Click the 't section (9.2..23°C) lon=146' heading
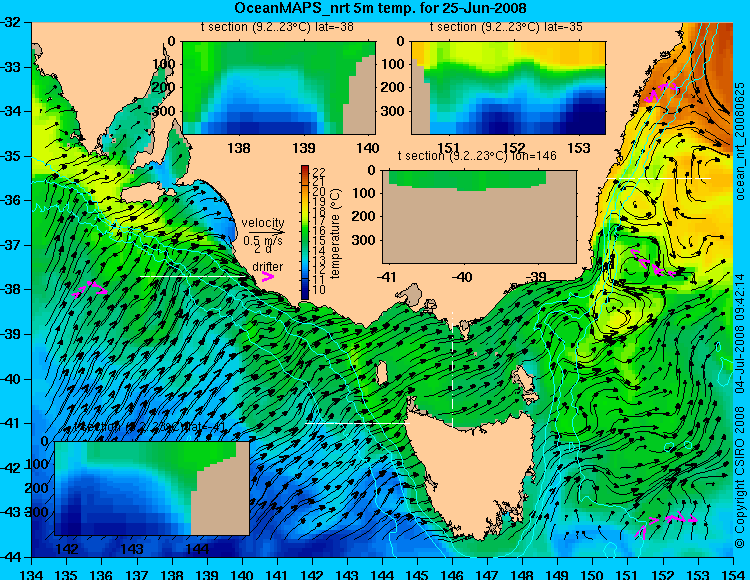This screenshot has height=580, width=750. [x=477, y=155]
